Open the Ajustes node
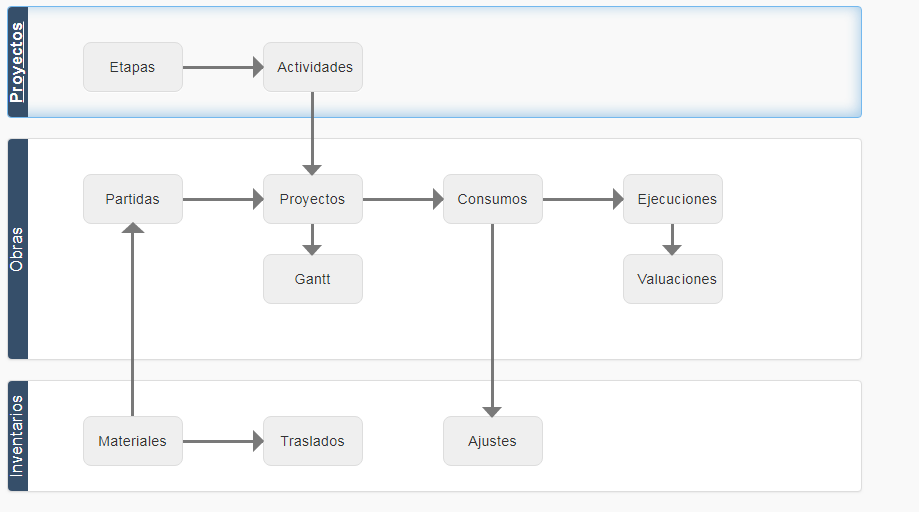The image size is (919, 514). pyautogui.click(x=493, y=441)
